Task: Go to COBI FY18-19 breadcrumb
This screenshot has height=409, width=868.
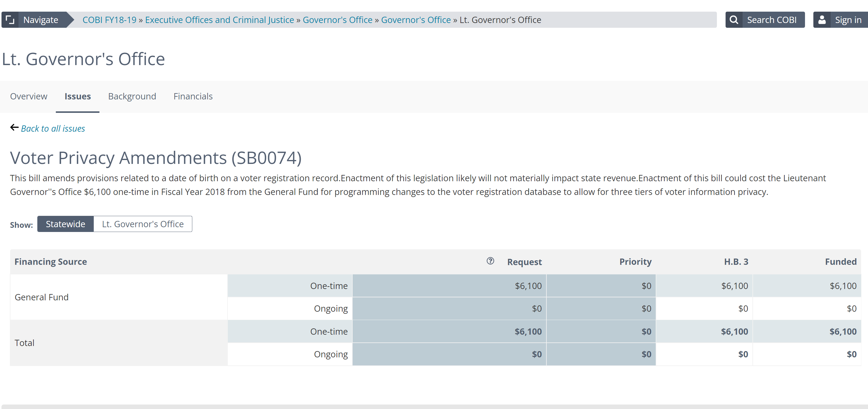Action: coord(109,20)
